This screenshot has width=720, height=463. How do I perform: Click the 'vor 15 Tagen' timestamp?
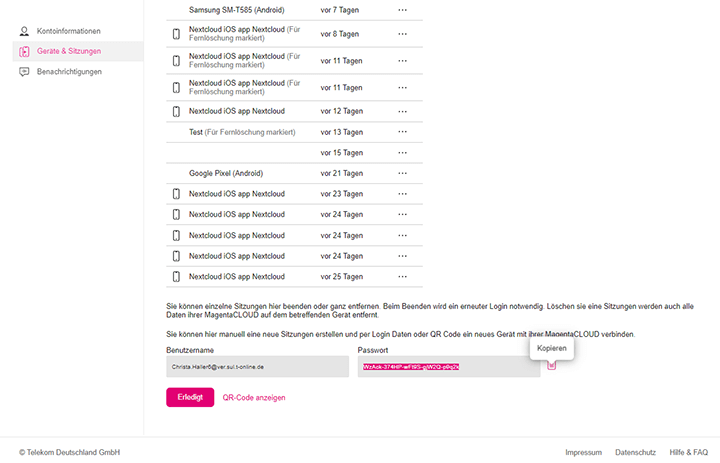pyautogui.click(x=342, y=152)
